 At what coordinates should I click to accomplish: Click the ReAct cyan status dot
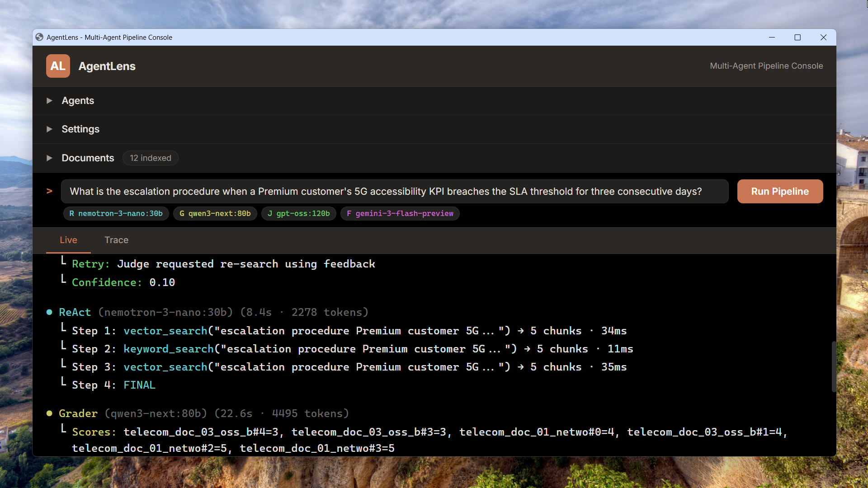click(x=49, y=312)
